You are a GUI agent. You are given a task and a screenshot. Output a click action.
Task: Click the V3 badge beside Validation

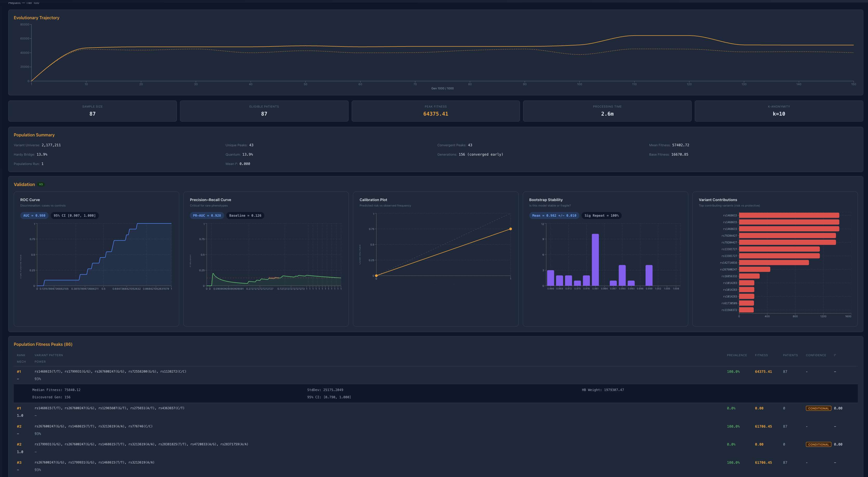pyautogui.click(x=41, y=184)
